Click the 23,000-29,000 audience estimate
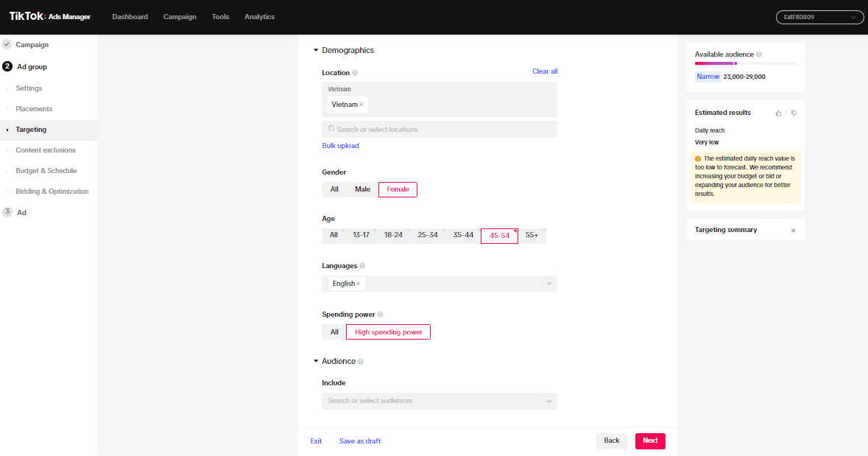This screenshot has width=868, height=456. click(x=744, y=77)
